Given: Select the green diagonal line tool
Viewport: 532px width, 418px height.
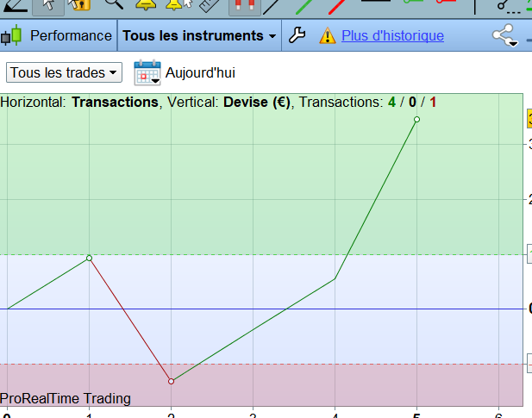Looking at the screenshot, I should 304,7.
